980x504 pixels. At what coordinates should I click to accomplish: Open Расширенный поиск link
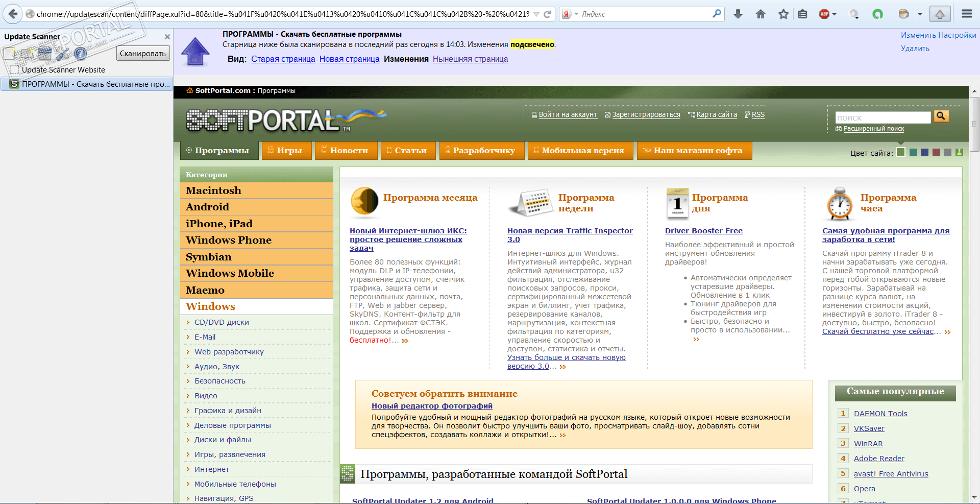tap(874, 129)
